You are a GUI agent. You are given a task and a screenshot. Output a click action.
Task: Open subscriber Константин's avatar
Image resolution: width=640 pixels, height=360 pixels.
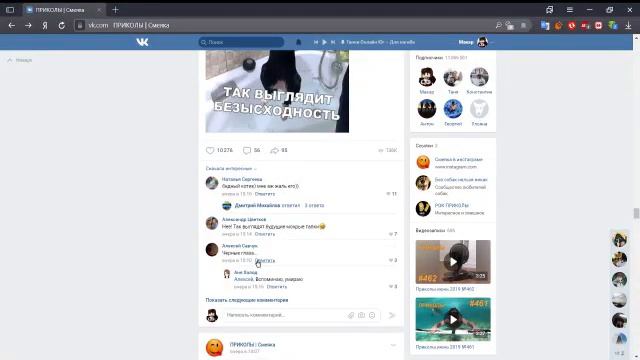[479, 77]
